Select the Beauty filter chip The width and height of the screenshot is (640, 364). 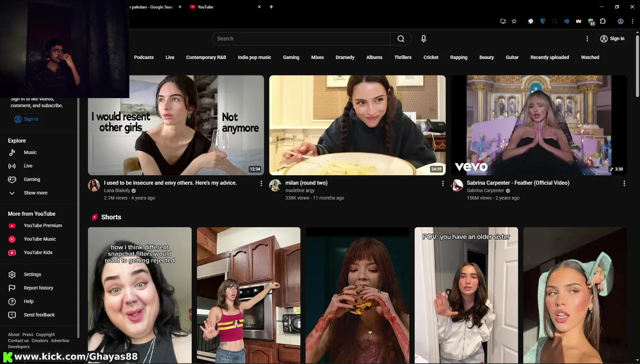point(486,57)
